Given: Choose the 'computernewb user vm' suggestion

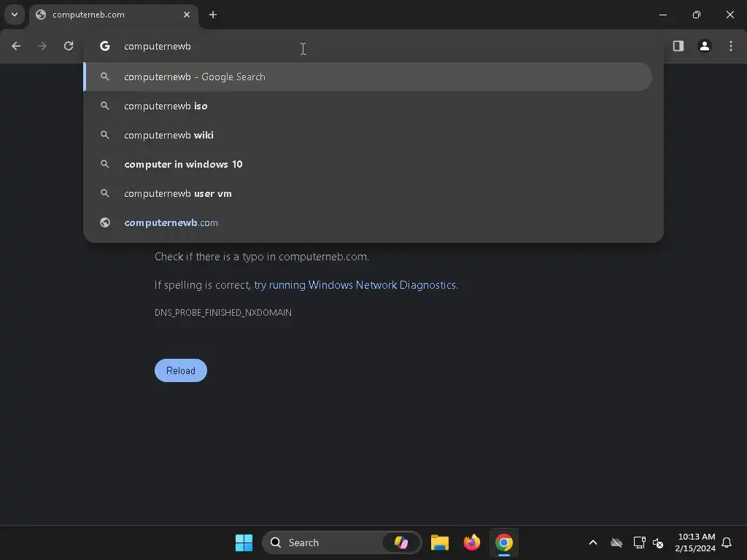Looking at the screenshot, I should tap(368, 193).
